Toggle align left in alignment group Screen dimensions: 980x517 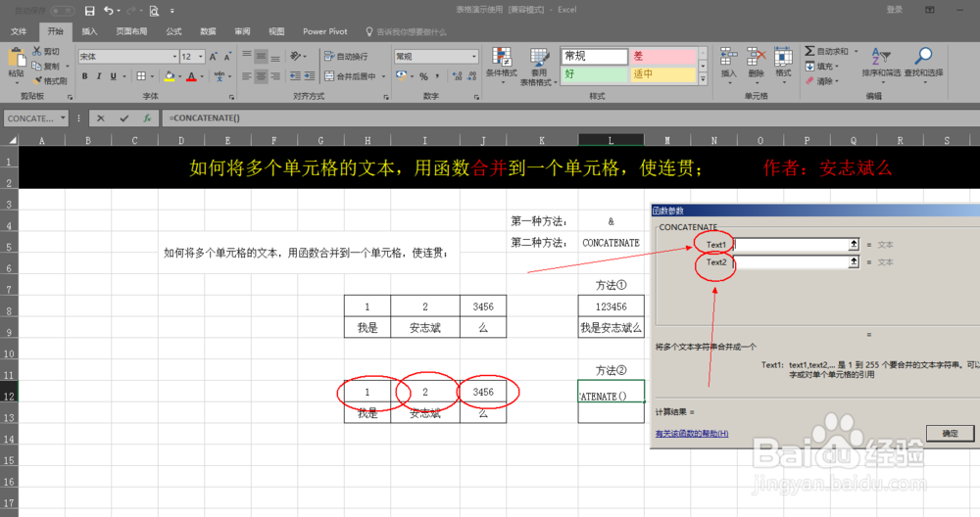(247, 76)
